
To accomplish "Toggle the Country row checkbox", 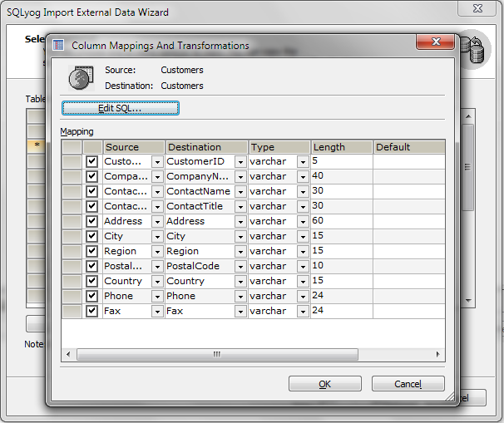I will (92, 281).
